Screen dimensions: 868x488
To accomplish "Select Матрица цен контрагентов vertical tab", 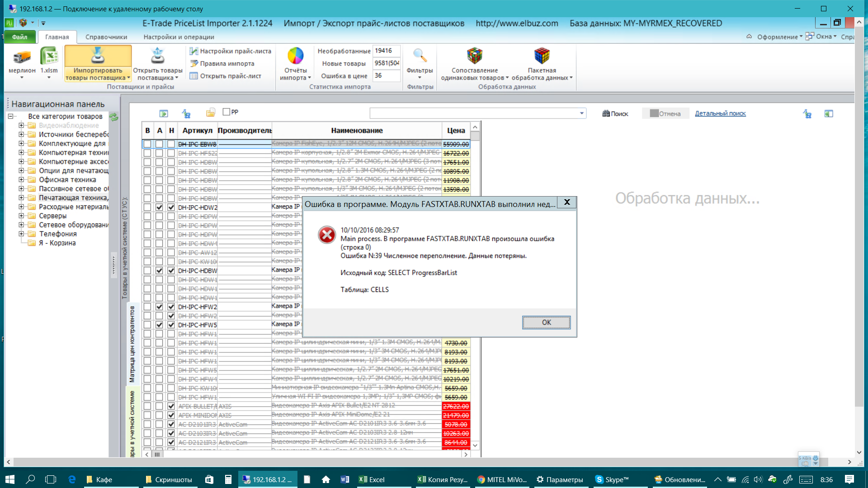I will (x=132, y=344).
